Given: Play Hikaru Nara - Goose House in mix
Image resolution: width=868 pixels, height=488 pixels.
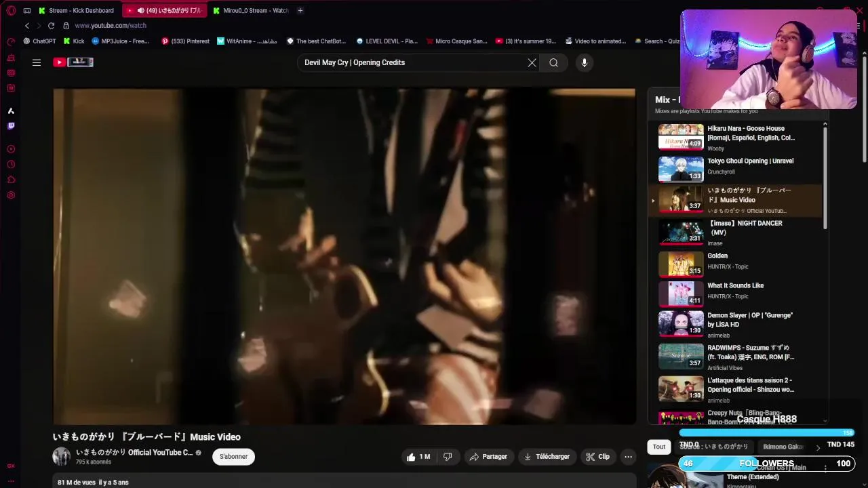Looking at the screenshot, I should tap(735, 137).
